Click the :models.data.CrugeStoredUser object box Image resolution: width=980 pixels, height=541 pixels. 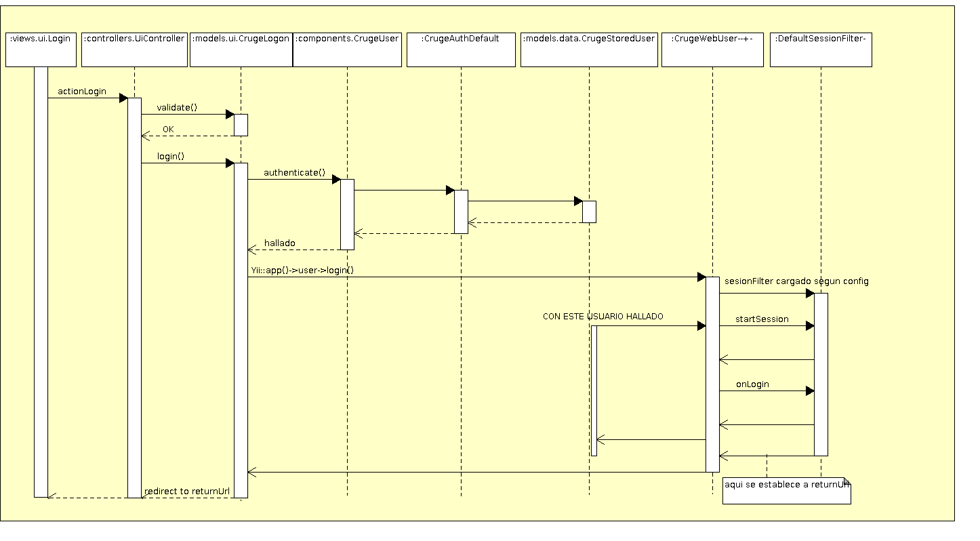(589, 48)
